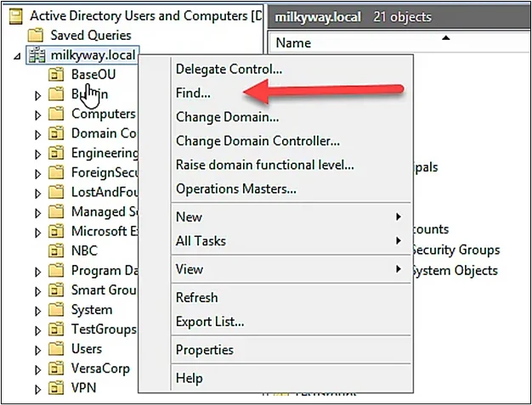Click the Program Data folder icon

tap(56, 271)
